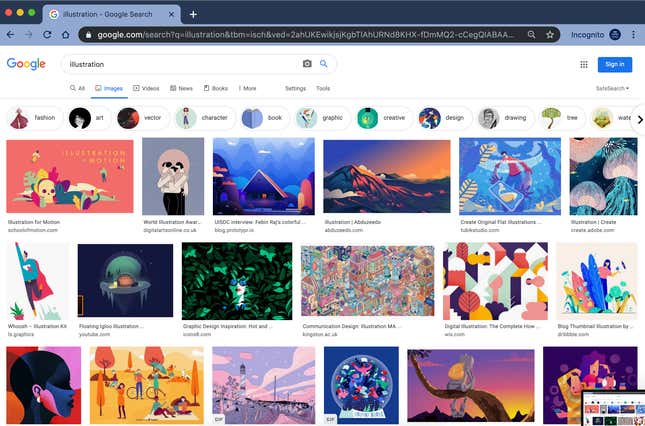
Task: Click the URL in the address bar
Action: click(x=306, y=35)
